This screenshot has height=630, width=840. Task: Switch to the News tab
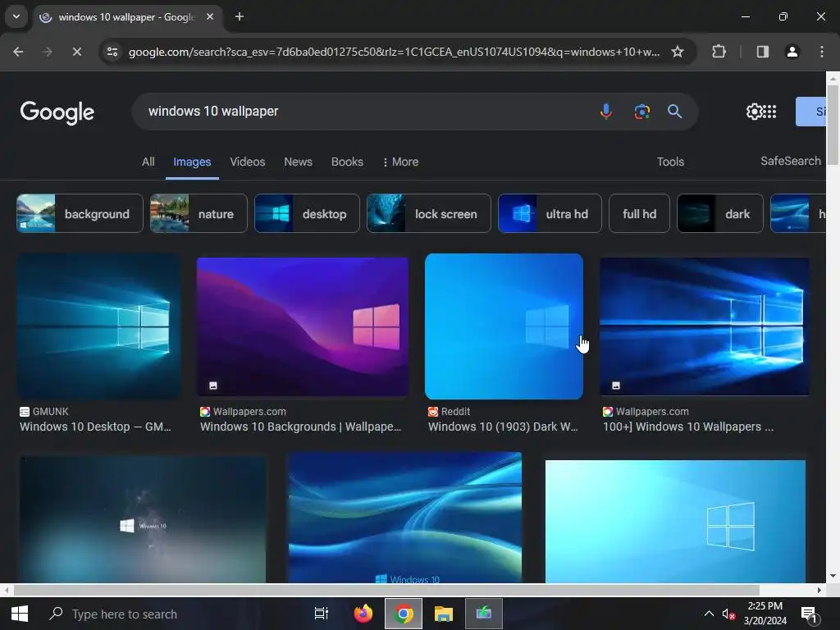[298, 162]
